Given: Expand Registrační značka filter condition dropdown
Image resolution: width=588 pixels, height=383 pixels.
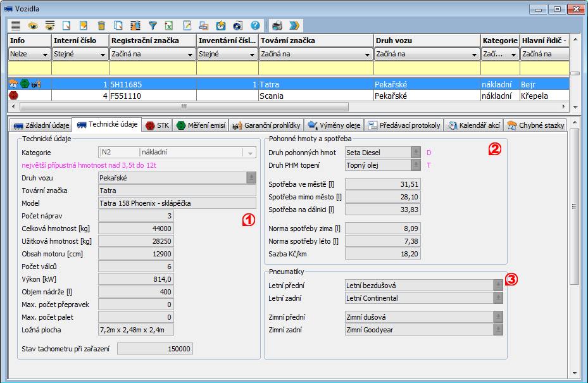Looking at the screenshot, I should [191, 55].
